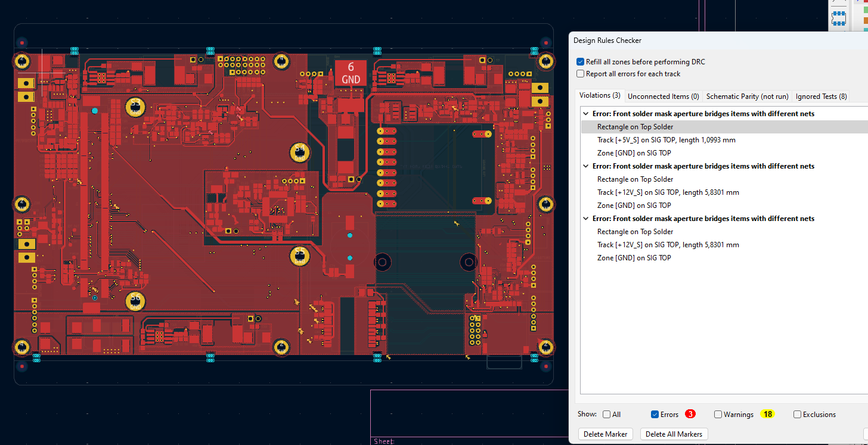The width and height of the screenshot is (868, 445).
Task: Click the yellow warnings count badge
Action: (767, 414)
